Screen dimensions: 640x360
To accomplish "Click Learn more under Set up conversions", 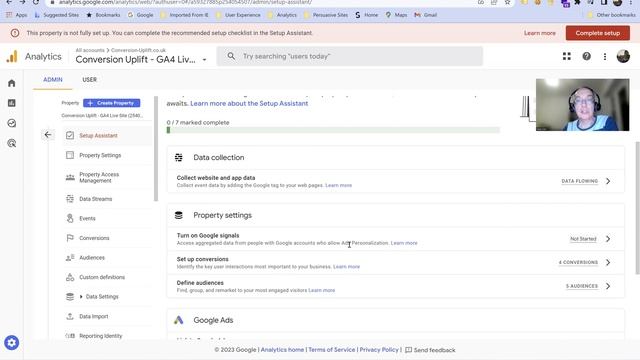I will tap(346, 267).
